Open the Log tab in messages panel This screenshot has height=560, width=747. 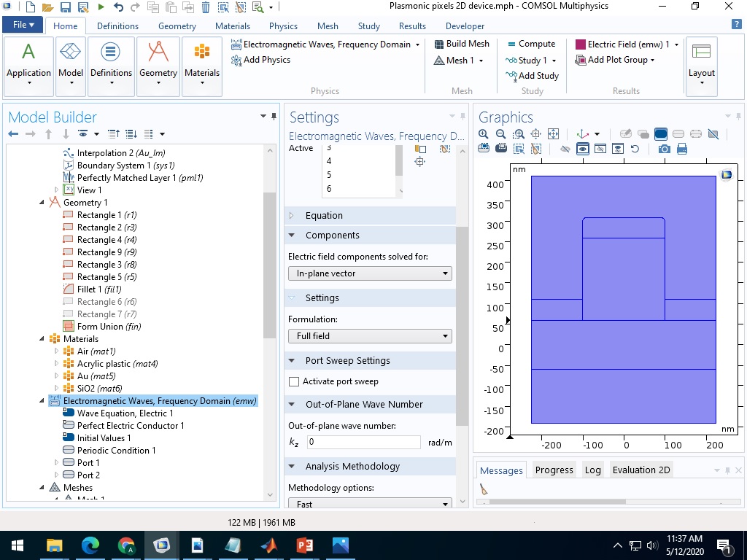point(592,470)
